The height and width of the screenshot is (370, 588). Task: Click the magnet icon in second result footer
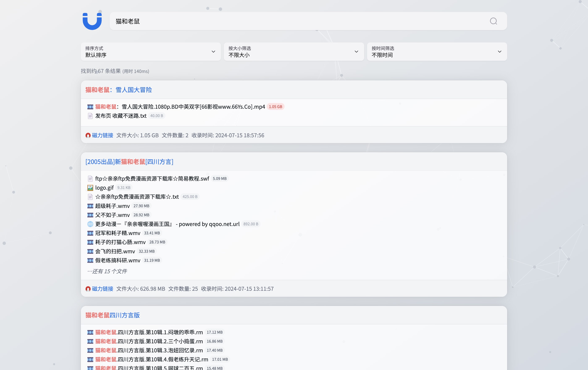coord(88,289)
